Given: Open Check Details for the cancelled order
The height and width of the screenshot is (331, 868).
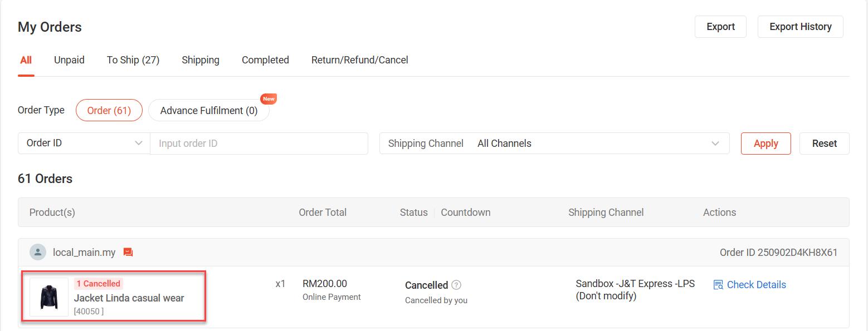Looking at the screenshot, I should [756, 285].
